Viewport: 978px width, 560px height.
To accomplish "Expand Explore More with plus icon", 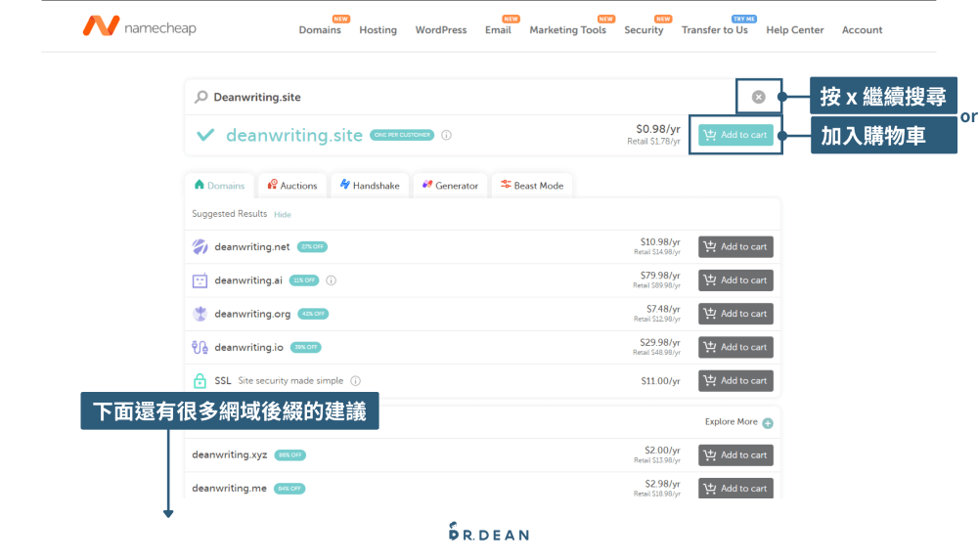I will (x=768, y=423).
